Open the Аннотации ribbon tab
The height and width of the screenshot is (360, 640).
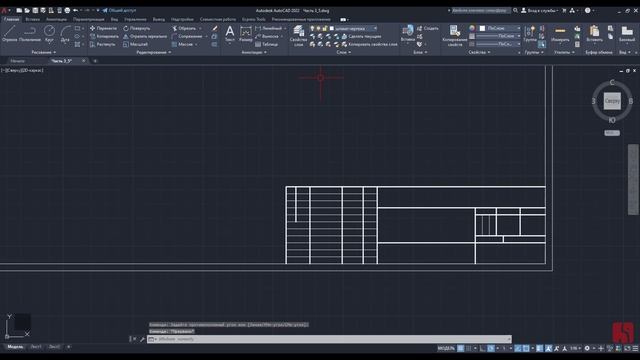click(56, 19)
